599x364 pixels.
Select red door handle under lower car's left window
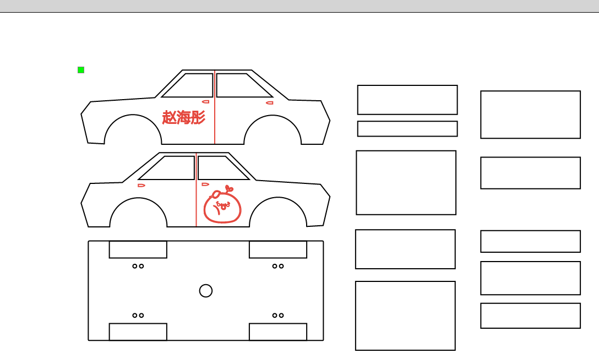pyautogui.click(x=141, y=185)
